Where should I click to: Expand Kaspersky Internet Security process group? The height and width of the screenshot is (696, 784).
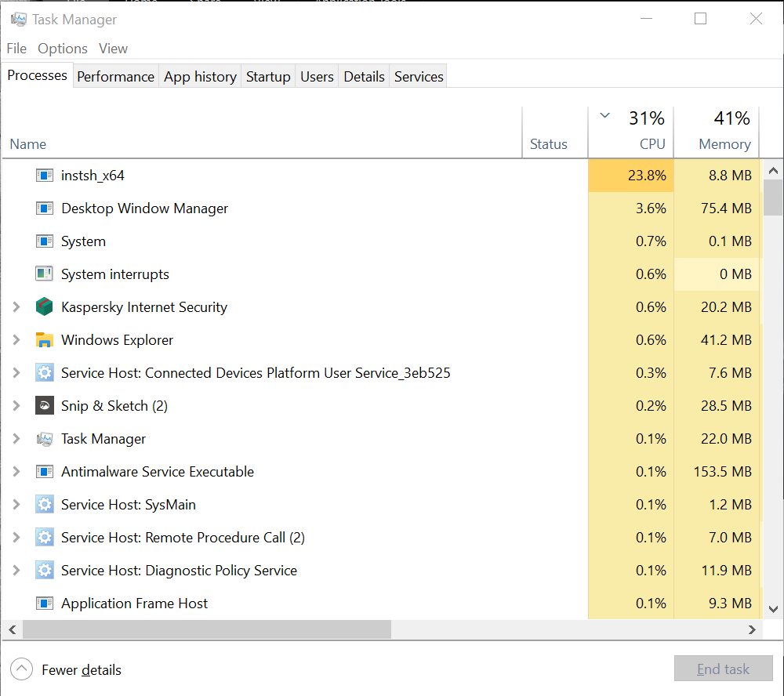click(16, 307)
